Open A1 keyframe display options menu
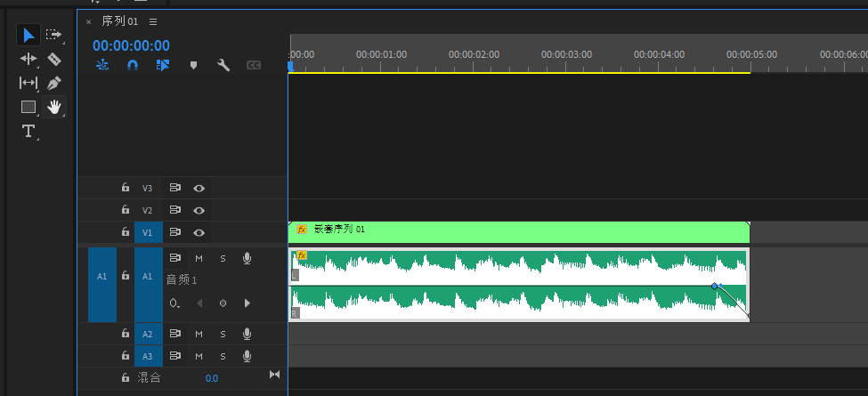Image resolution: width=868 pixels, height=396 pixels. click(174, 303)
